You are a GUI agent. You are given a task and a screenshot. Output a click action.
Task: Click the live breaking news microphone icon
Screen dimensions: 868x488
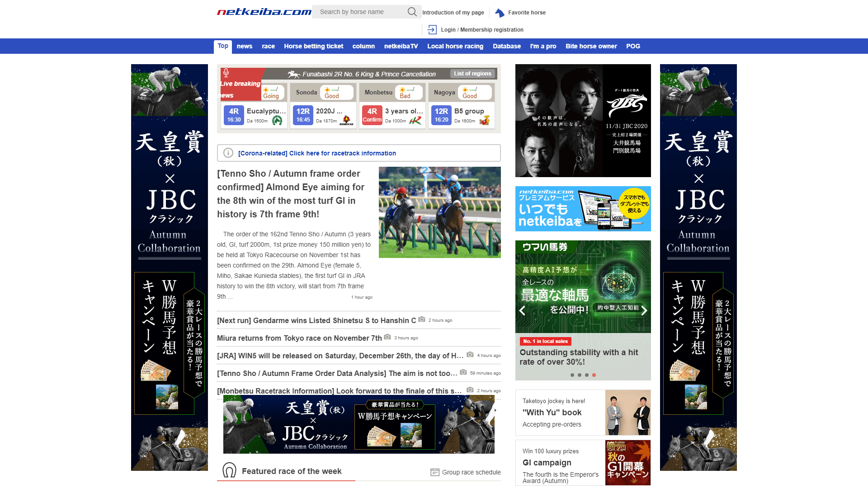coord(226,73)
